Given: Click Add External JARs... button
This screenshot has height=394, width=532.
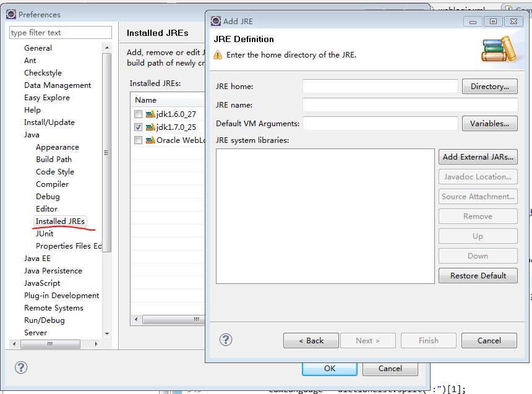Looking at the screenshot, I should tap(478, 156).
